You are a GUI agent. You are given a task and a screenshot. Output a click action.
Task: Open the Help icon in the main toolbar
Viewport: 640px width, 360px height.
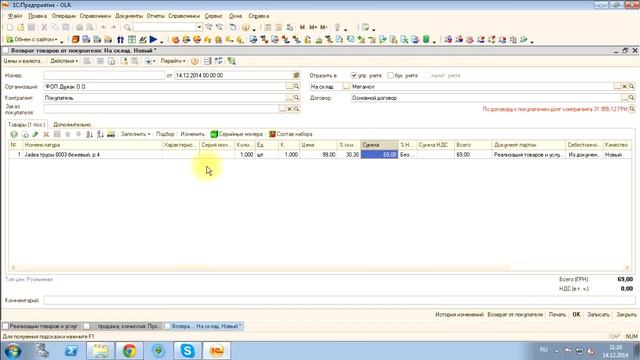pyautogui.click(x=245, y=27)
